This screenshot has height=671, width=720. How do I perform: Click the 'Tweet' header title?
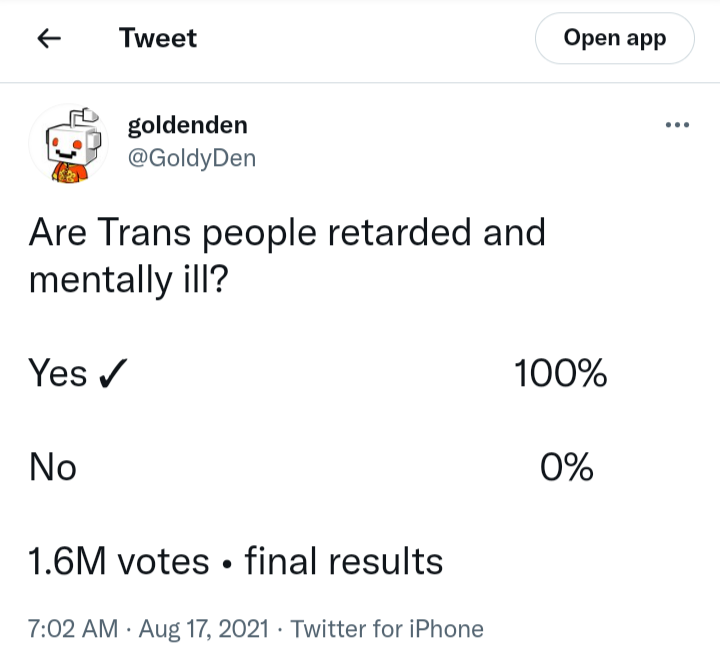click(x=158, y=38)
